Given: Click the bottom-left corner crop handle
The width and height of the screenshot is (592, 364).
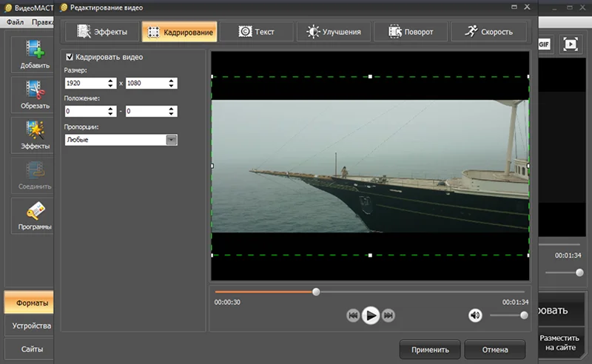Looking at the screenshot, I should [x=212, y=255].
